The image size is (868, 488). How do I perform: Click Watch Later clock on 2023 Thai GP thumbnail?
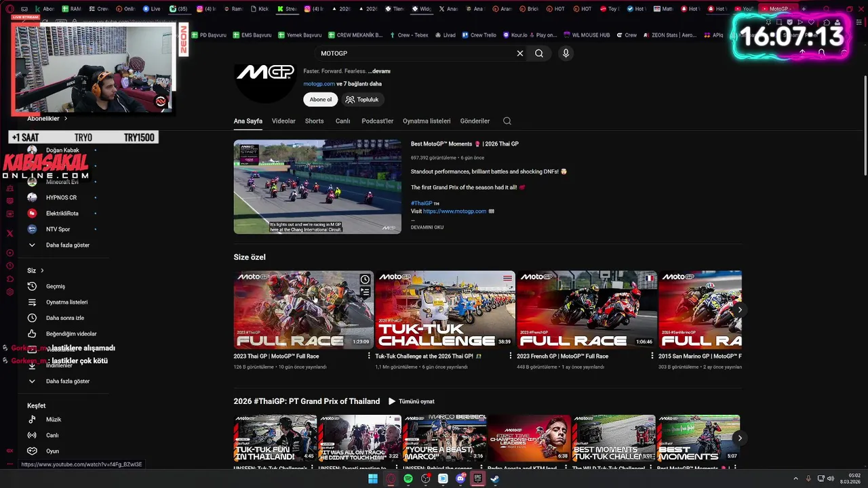pos(365,279)
